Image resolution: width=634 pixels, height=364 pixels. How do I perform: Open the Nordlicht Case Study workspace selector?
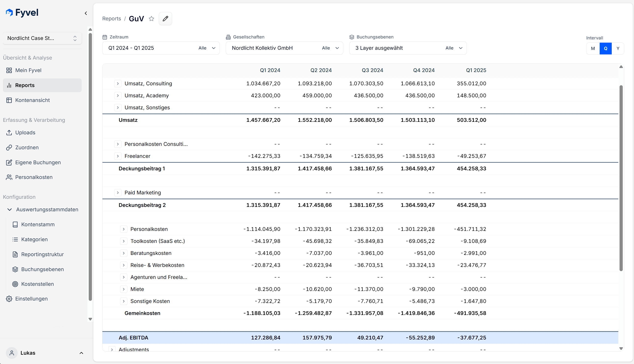click(x=42, y=38)
